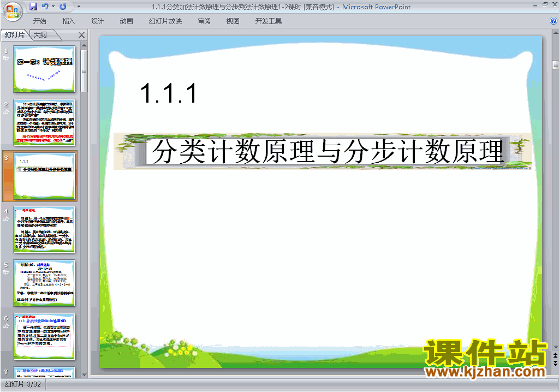Go to next slide with double-arrow button

(555, 363)
